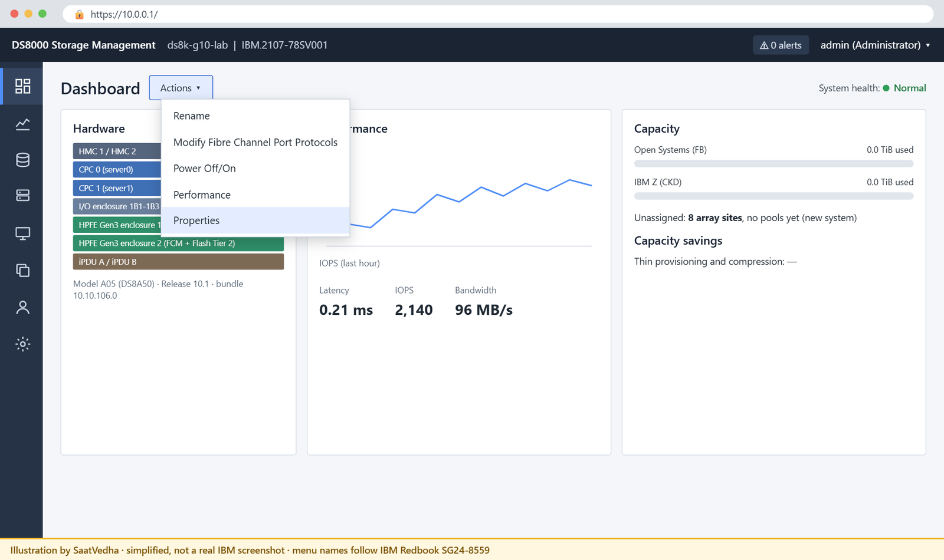Open the Actions dropdown button

(181, 88)
